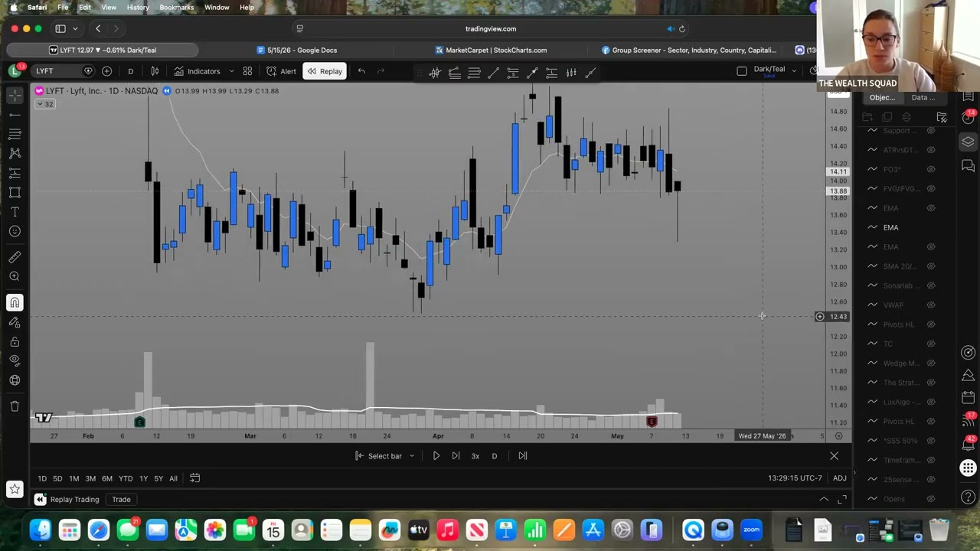The width and height of the screenshot is (980, 551).
Task: Switch to the Group Screener tab
Action: point(689,51)
